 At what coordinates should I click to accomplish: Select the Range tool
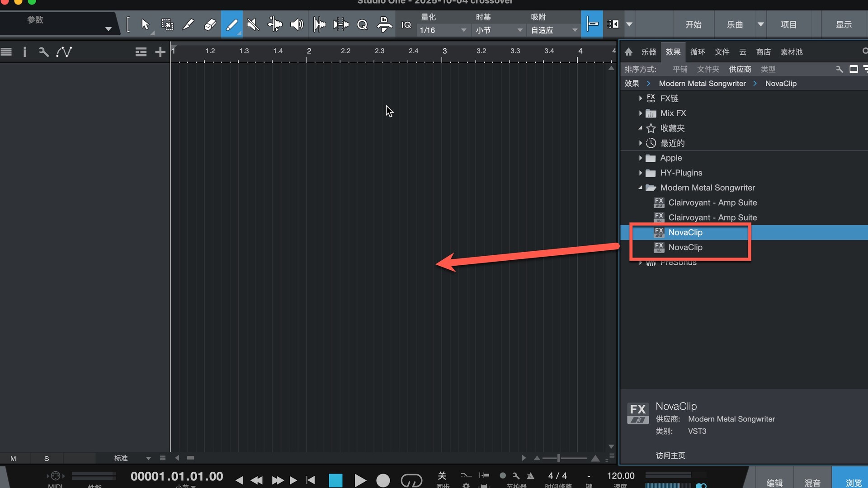[167, 24]
